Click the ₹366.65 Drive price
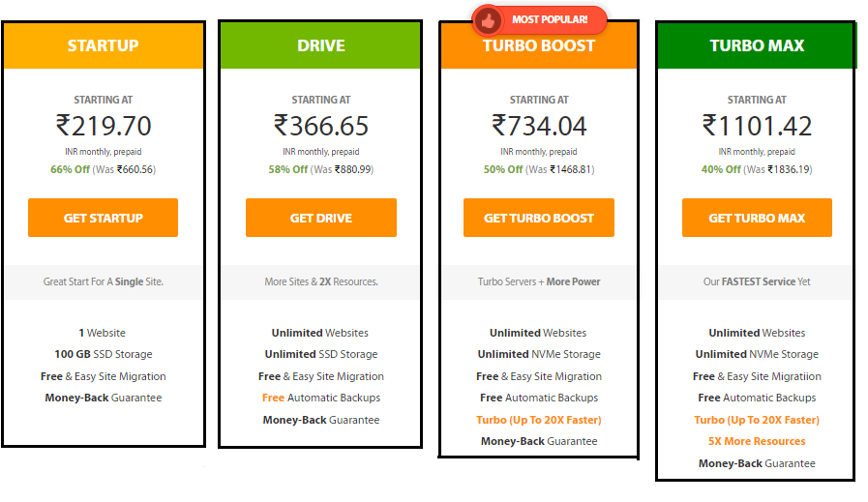868x502 pixels. (321, 126)
